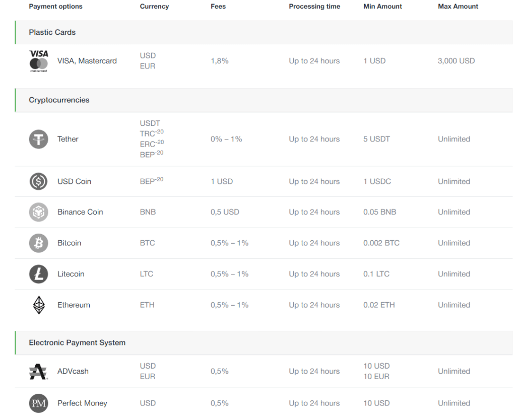Click the VISA, Mastercard payment name

click(x=87, y=61)
